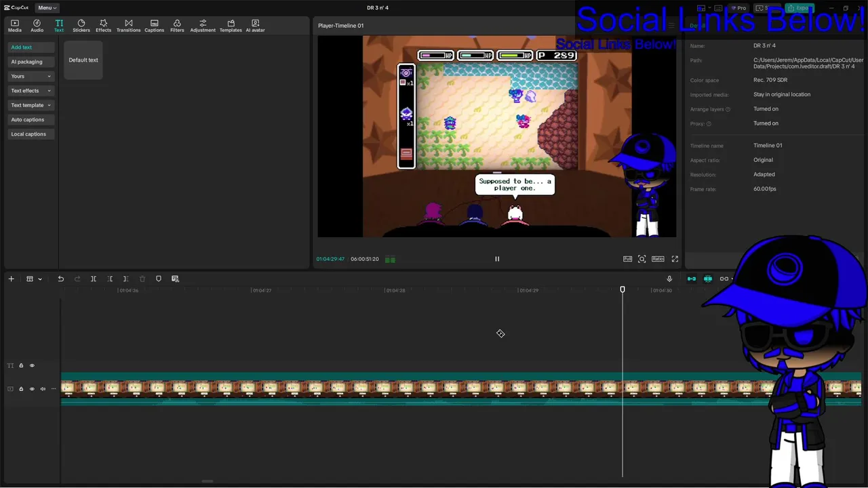Click the trash delete icon
Viewport: 868px width, 488px height.
(x=142, y=279)
